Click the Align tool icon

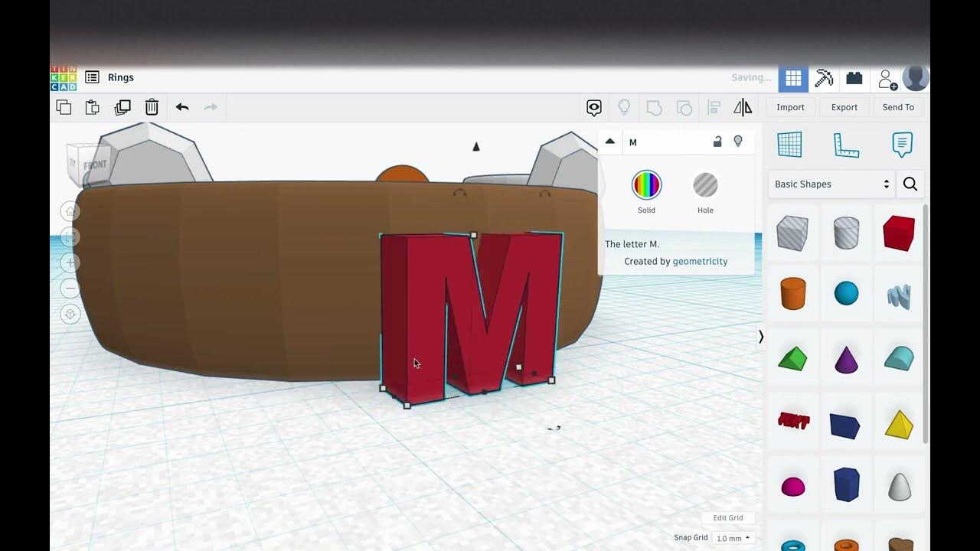714,107
